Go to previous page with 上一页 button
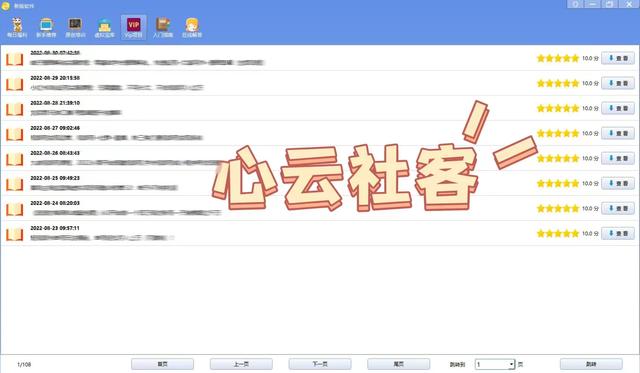 (241, 364)
